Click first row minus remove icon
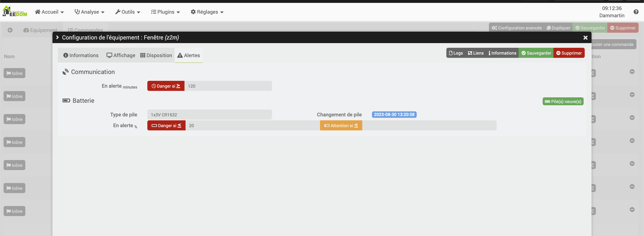This screenshot has width=644, height=236. 632,72
